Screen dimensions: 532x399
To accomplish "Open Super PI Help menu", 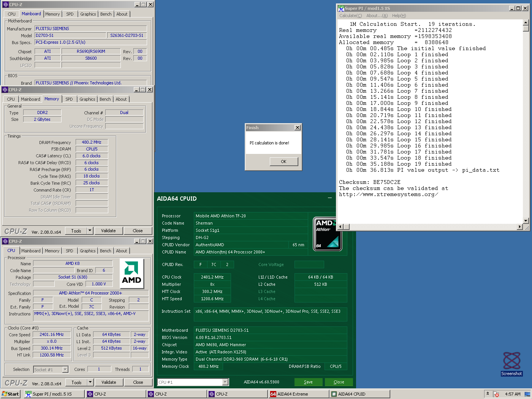I will [399, 16].
